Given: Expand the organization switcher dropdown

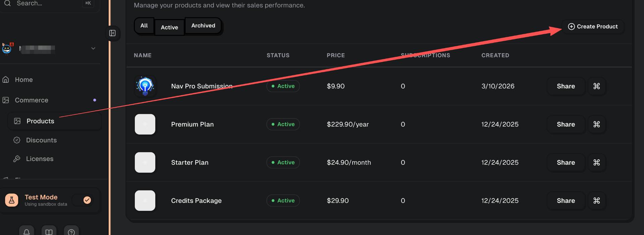Looking at the screenshot, I should [93, 49].
